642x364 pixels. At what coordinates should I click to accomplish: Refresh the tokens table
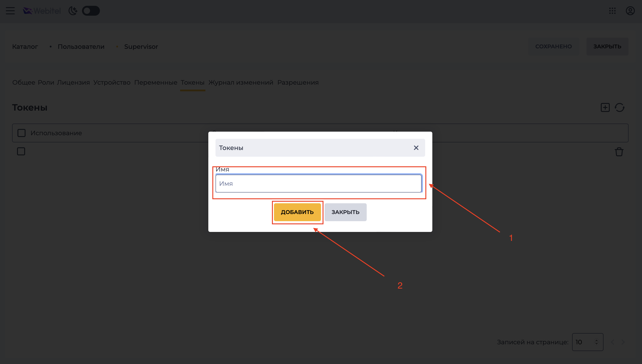pos(620,107)
